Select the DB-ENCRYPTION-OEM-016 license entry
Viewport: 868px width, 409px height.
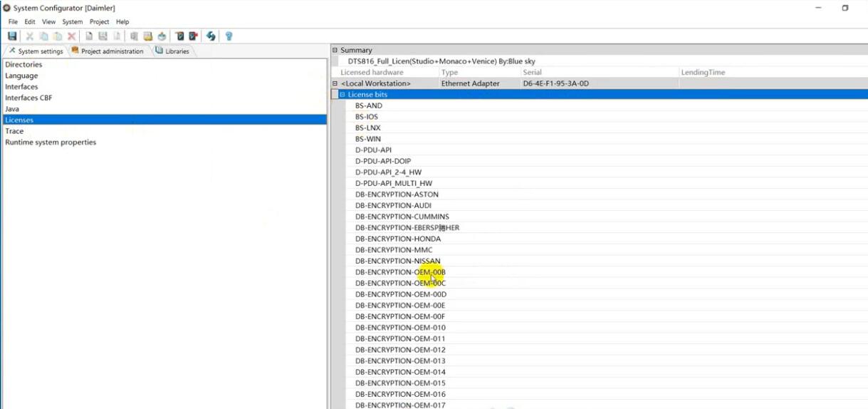click(400, 394)
